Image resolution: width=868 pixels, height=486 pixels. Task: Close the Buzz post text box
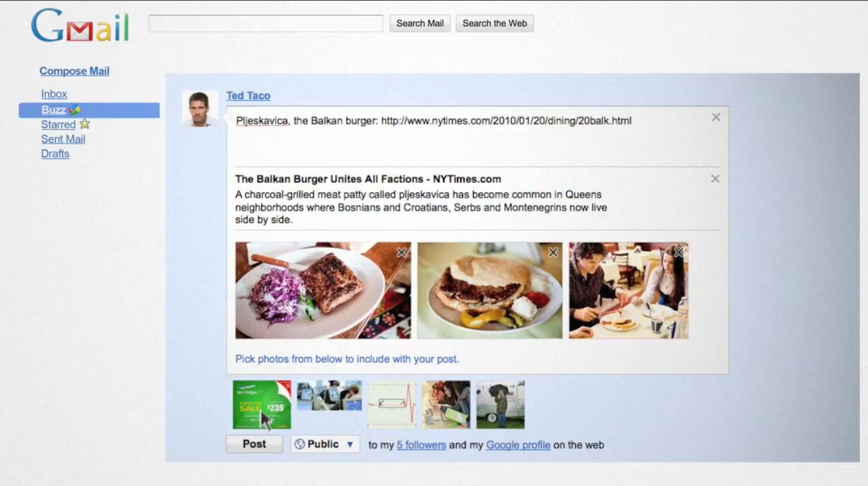(716, 117)
